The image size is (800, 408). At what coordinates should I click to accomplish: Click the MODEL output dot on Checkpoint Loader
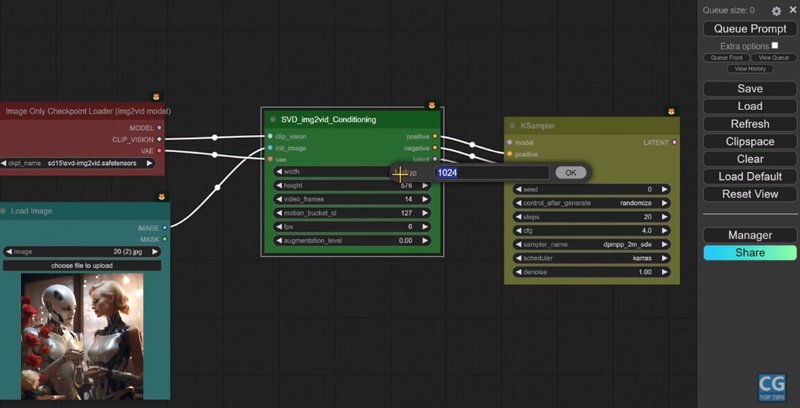[160, 128]
